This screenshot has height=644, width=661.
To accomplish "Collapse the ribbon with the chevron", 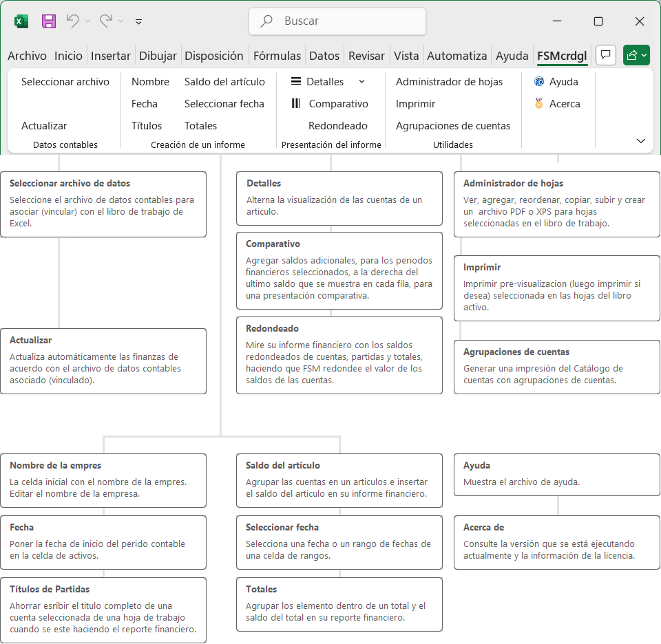I will (641, 141).
